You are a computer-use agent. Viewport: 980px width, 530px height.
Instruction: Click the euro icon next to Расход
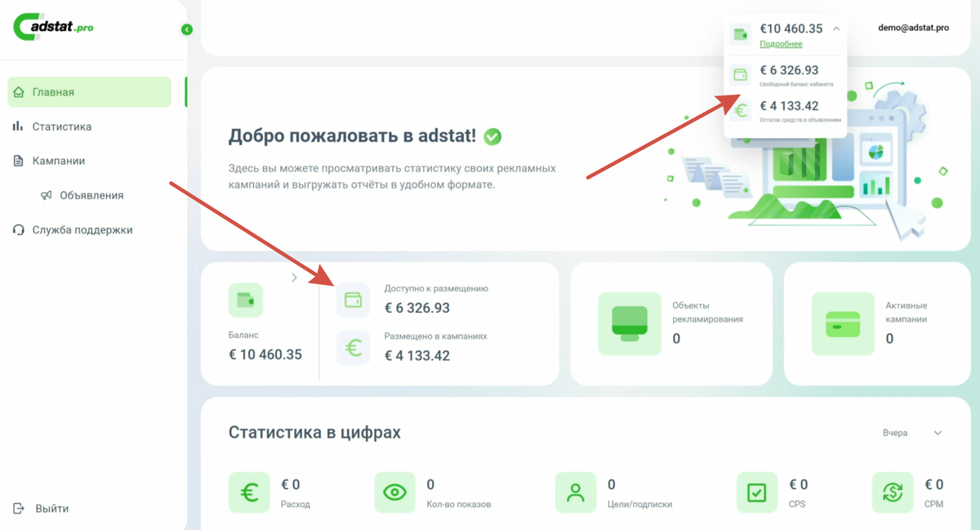[249, 492]
